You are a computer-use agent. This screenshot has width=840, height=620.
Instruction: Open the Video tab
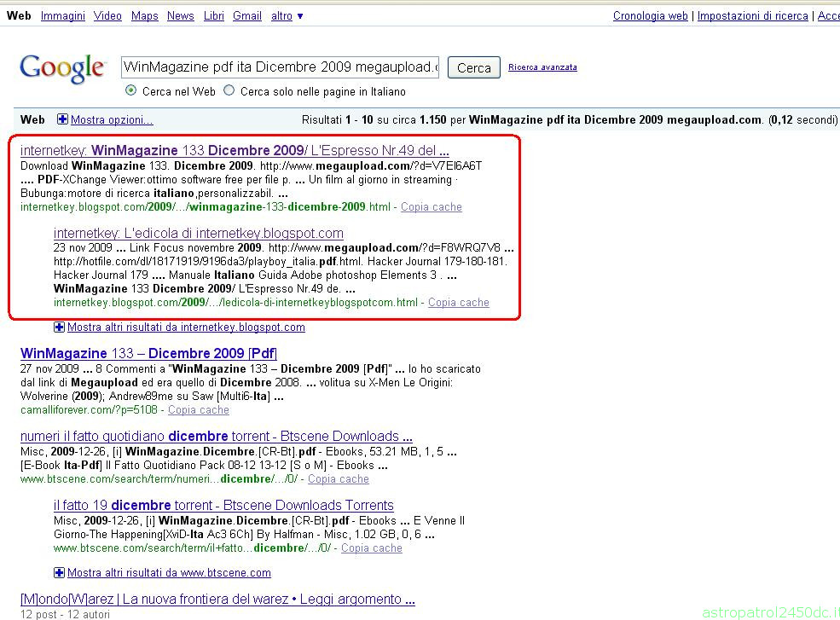click(x=107, y=16)
